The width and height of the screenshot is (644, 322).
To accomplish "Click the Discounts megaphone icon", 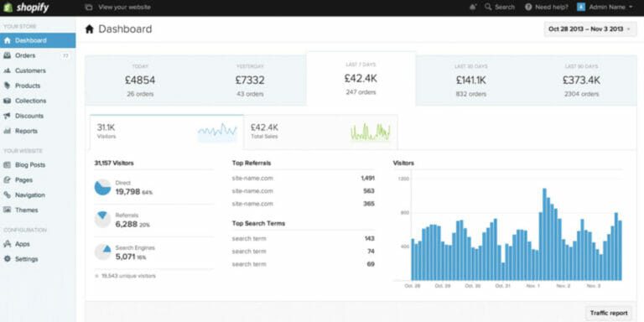I will [x=7, y=116].
